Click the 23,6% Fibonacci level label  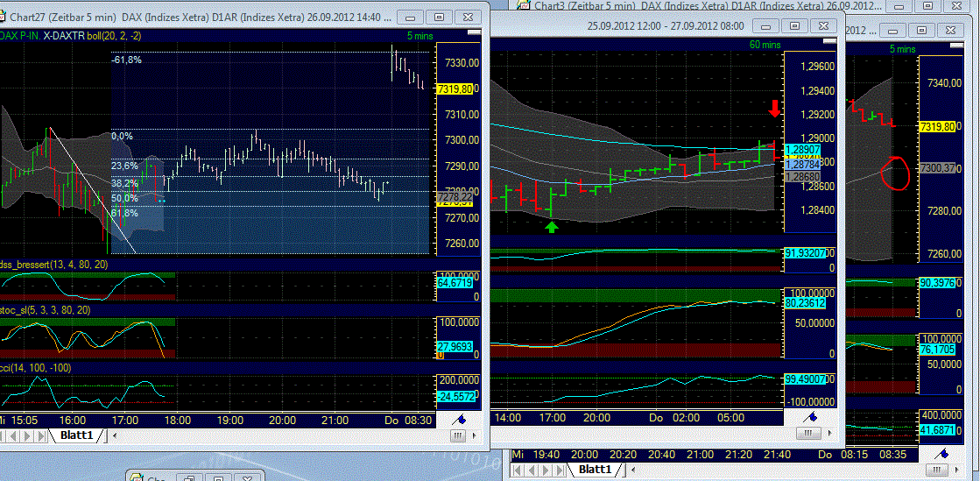coord(124,166)
